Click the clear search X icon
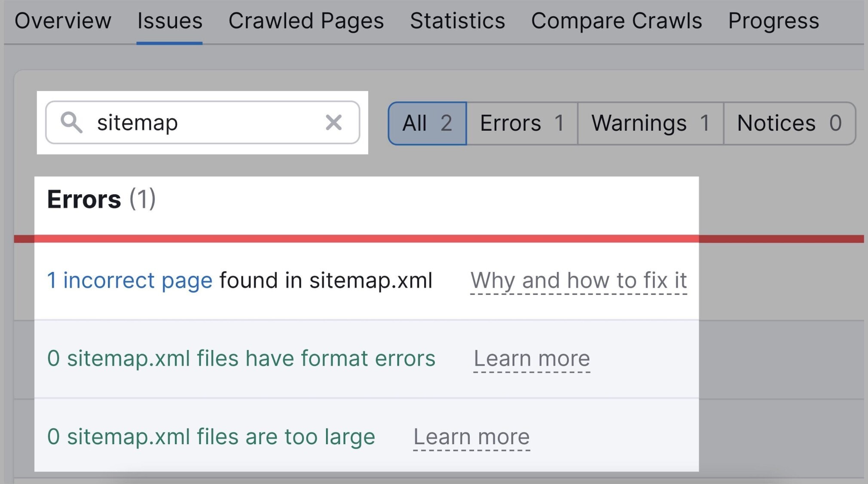Image resolution: width=868 pixels, height=484 pixels. click(x=333, y=123)
